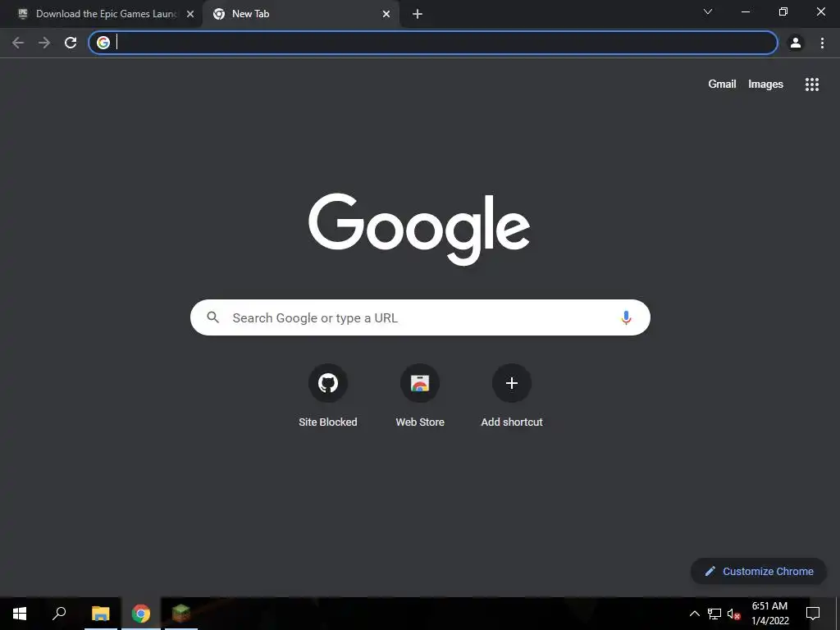840x630 pixels.
Task: Select the New Tab tab
Action: pos(300,14)
